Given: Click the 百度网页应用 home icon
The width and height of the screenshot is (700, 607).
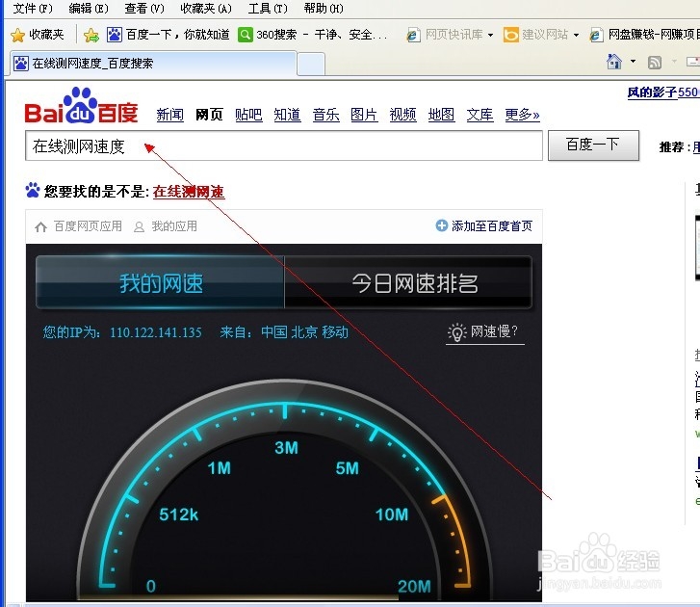Looking at the screenshot, I should (41, 226).
